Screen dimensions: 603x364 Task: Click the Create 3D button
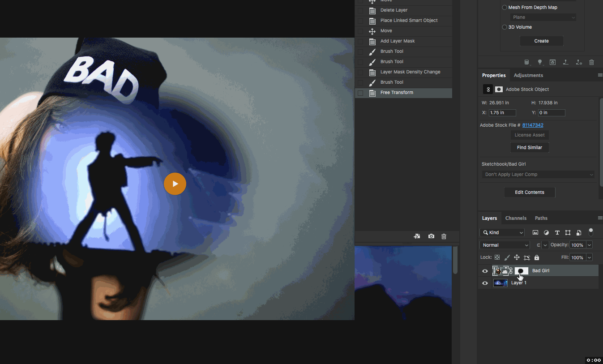[541, 41]
